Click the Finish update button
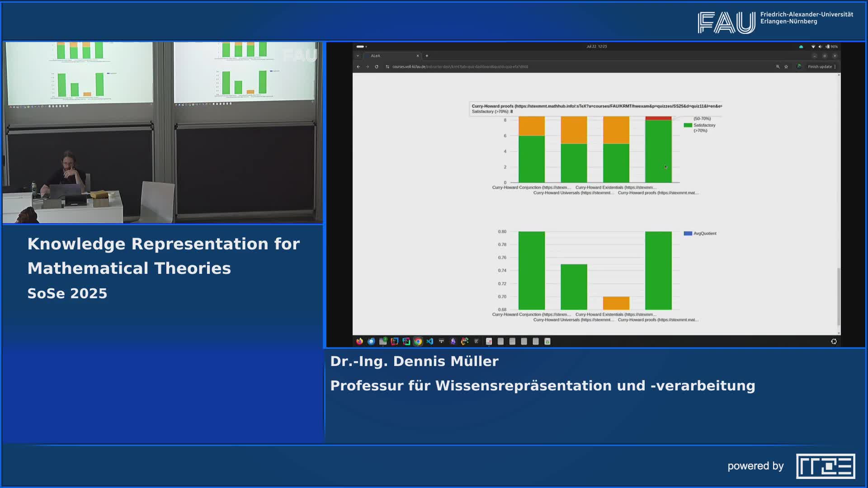868x488 pixels. (820, 67)
